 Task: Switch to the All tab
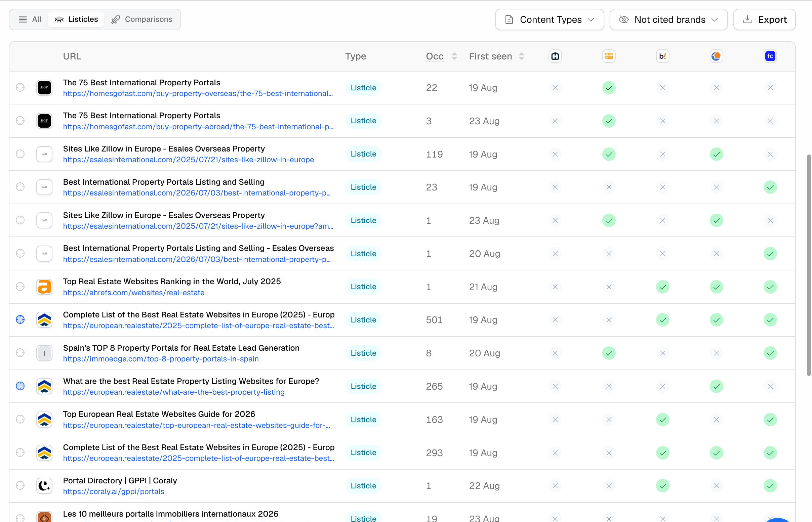[30, 19]
